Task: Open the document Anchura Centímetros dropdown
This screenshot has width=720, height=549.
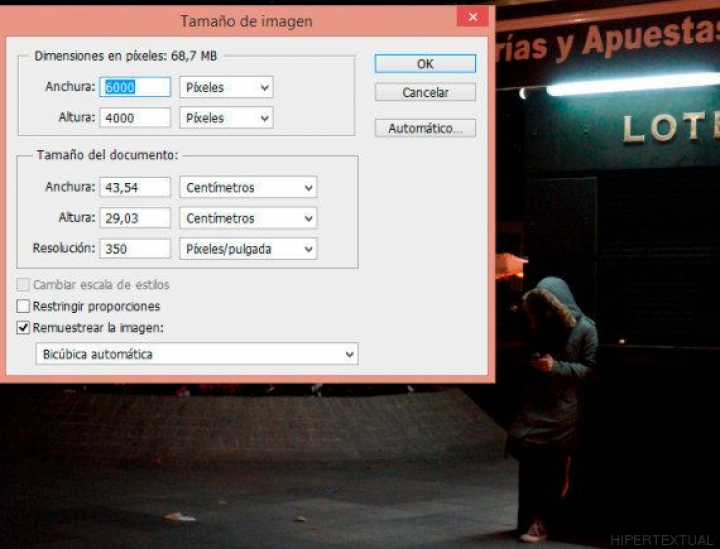Action: [x=248, y=187]
